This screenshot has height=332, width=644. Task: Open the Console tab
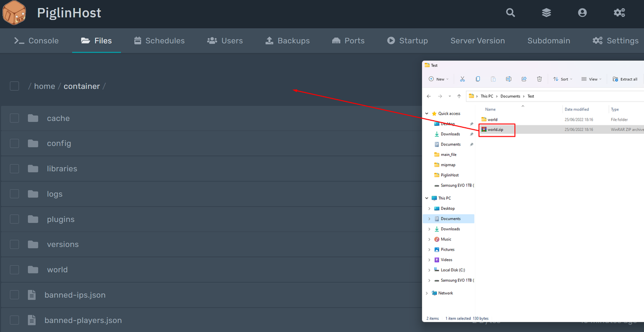click(x=36, y=41)
